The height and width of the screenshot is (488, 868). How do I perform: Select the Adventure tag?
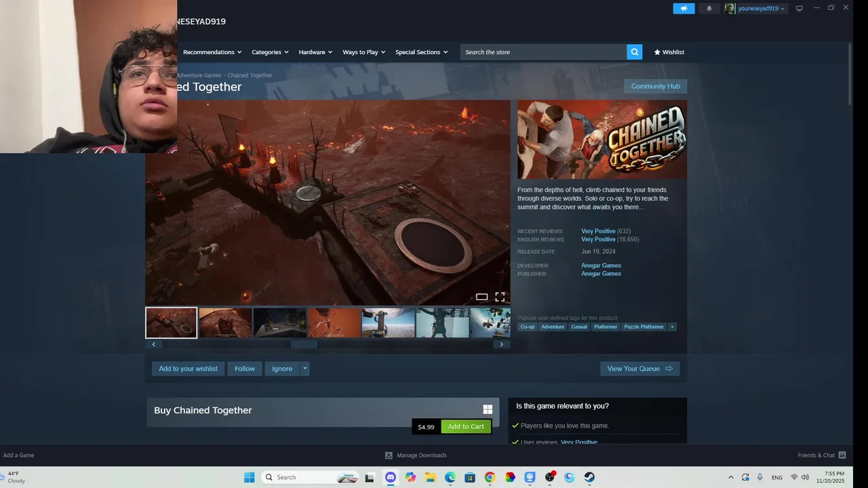coord(553,327)
